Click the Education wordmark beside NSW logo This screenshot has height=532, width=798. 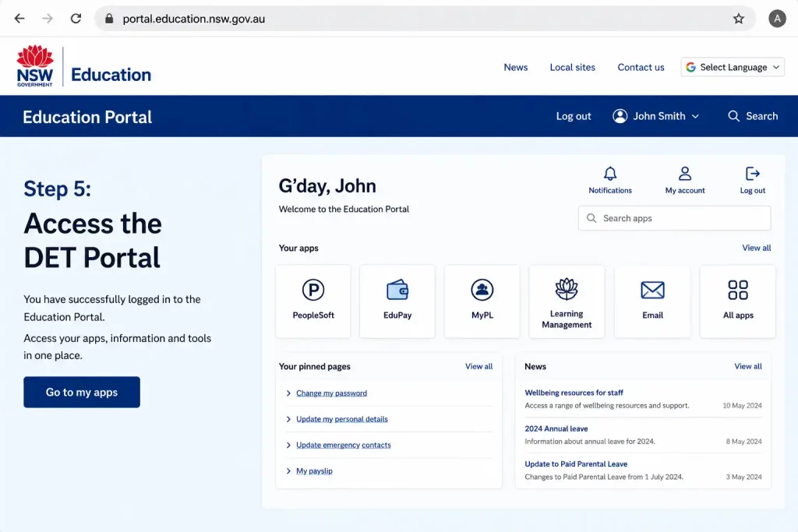(x=111, y=75)
